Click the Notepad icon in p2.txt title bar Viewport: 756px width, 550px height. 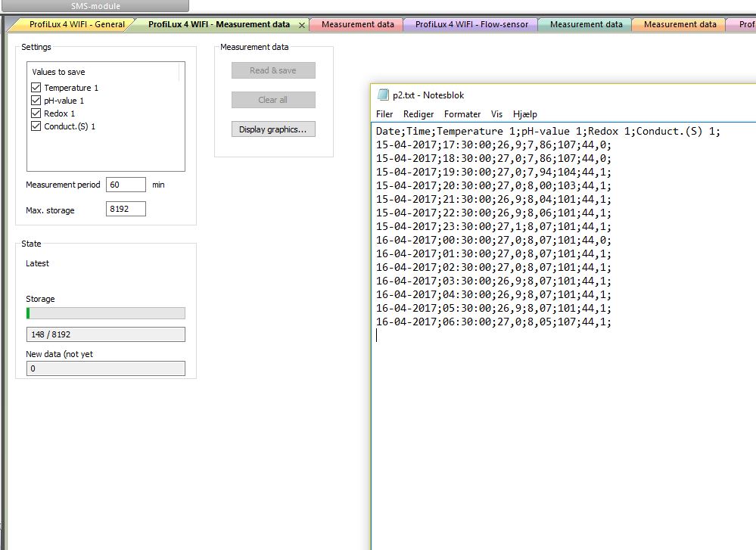point(383,95)
